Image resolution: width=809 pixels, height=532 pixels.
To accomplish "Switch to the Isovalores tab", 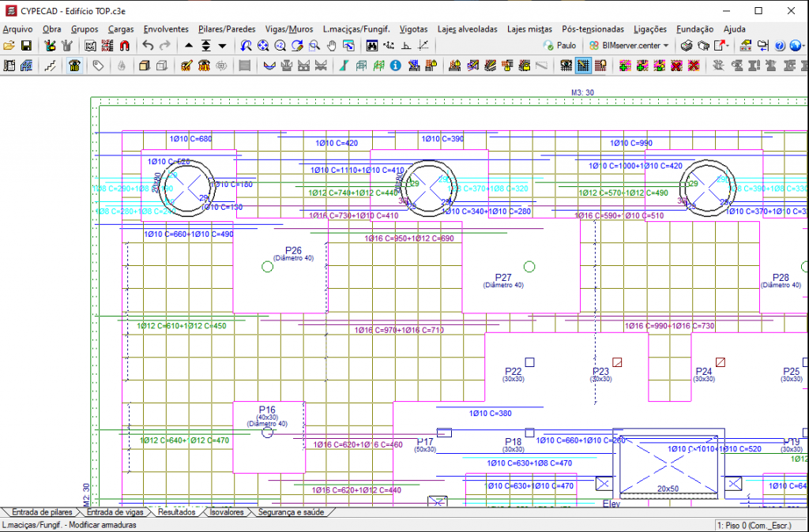I will pos(227,512).
